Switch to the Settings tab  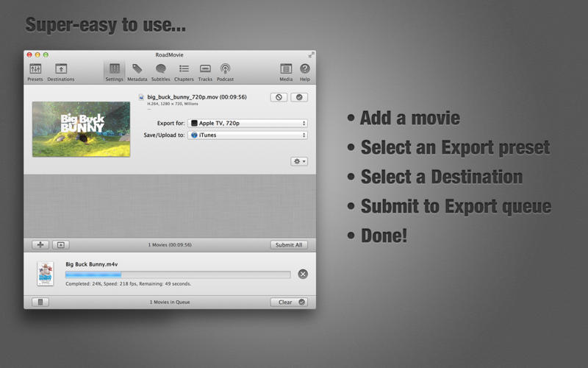point(115,72)
